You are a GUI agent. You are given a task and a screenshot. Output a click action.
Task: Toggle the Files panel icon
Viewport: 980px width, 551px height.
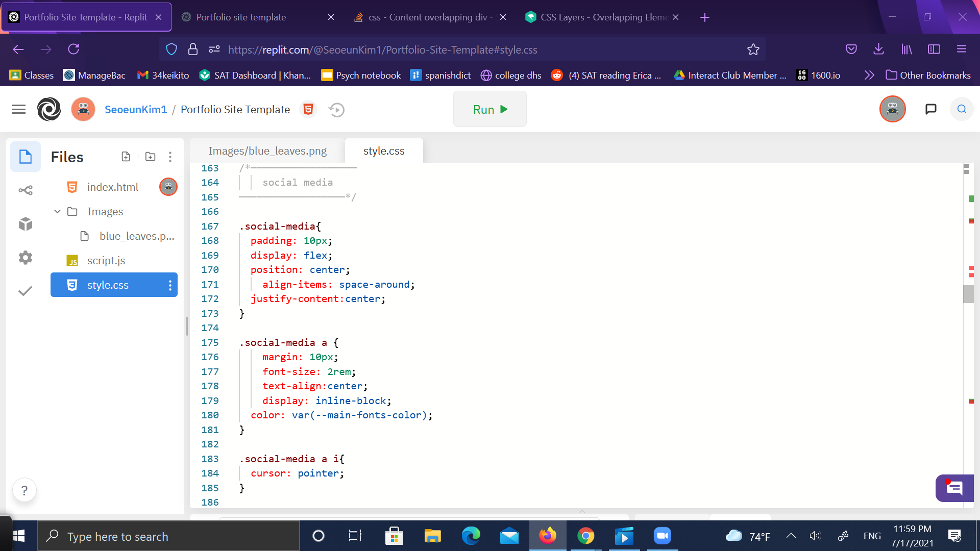tap(26, 157)
